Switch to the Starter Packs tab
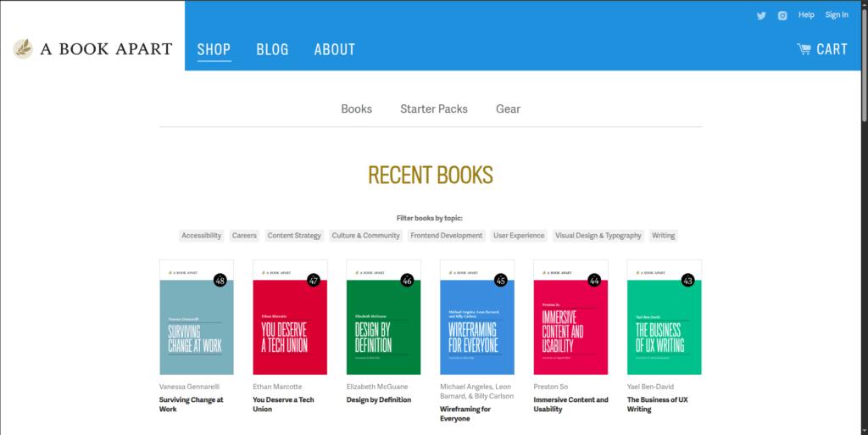 point(434,109)
